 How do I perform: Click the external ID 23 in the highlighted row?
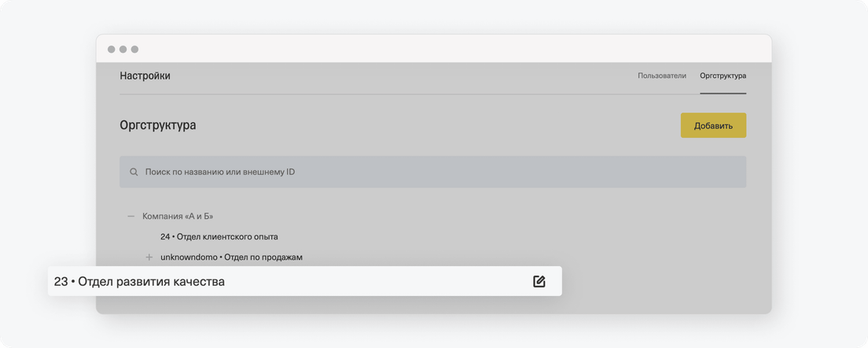61,282
